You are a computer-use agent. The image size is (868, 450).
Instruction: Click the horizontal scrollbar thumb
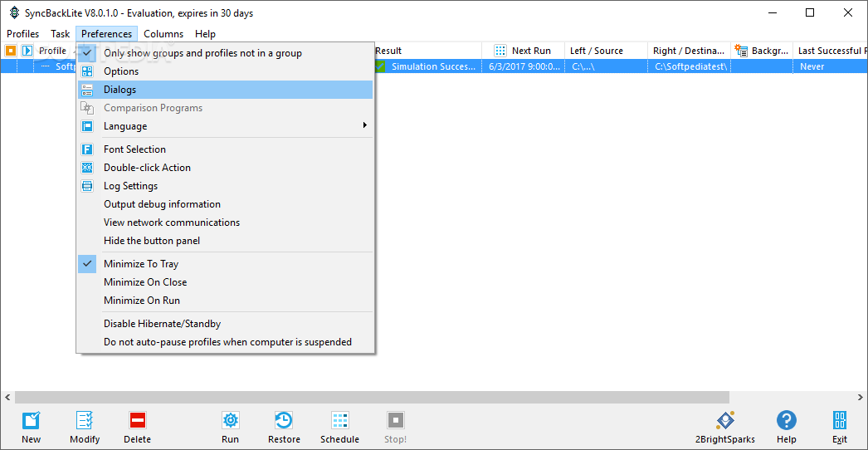372,398
